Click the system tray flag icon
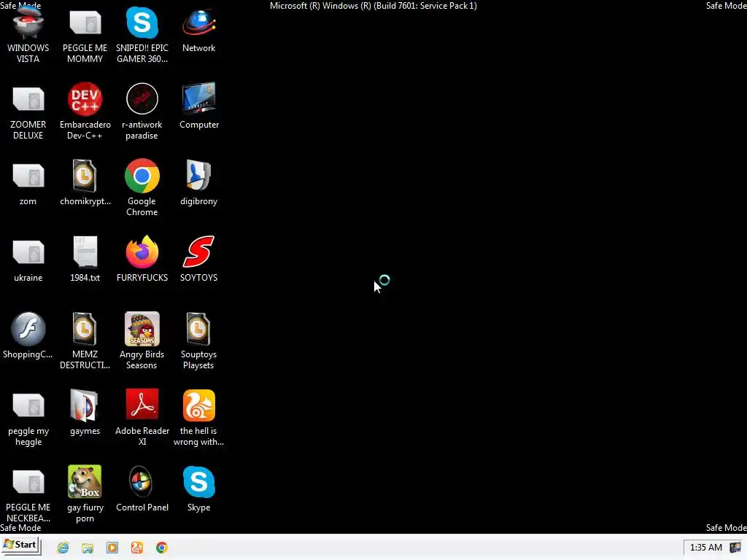The image size is (747, 560). 735,548
